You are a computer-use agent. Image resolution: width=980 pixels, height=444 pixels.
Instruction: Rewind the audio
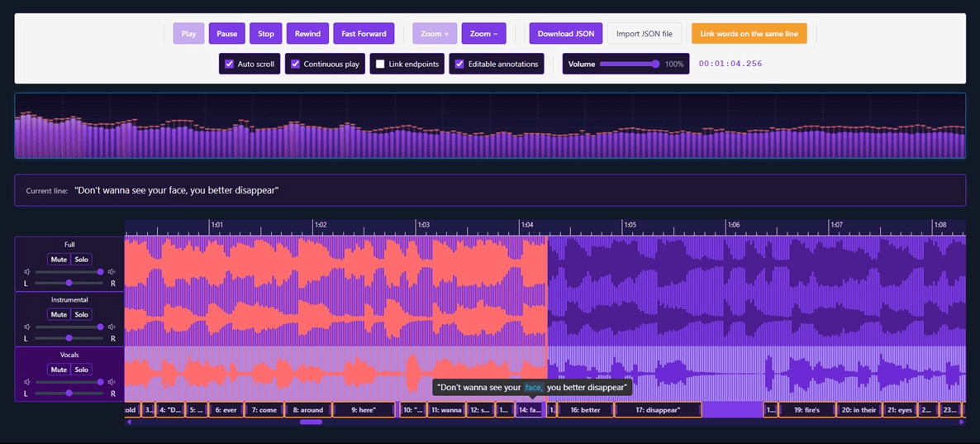[x=307, y=34]
